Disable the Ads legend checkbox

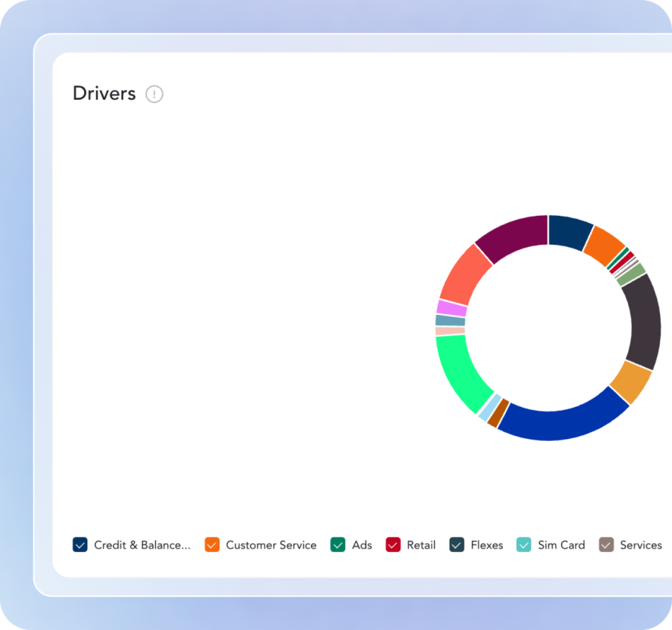tap(338, 545)
